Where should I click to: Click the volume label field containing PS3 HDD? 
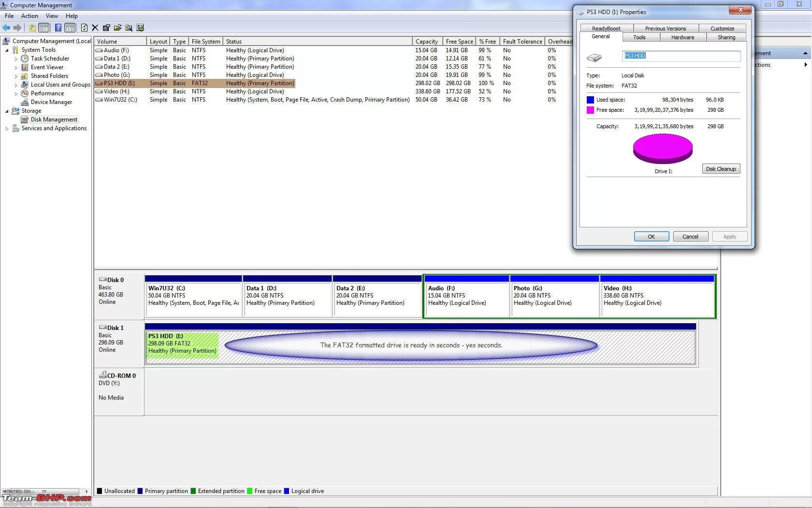(681, 56)
